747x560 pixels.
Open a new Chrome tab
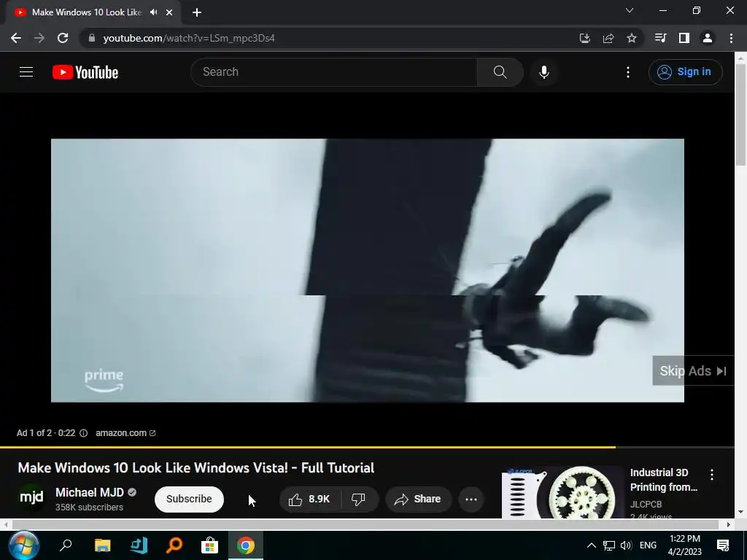[197, 12]
